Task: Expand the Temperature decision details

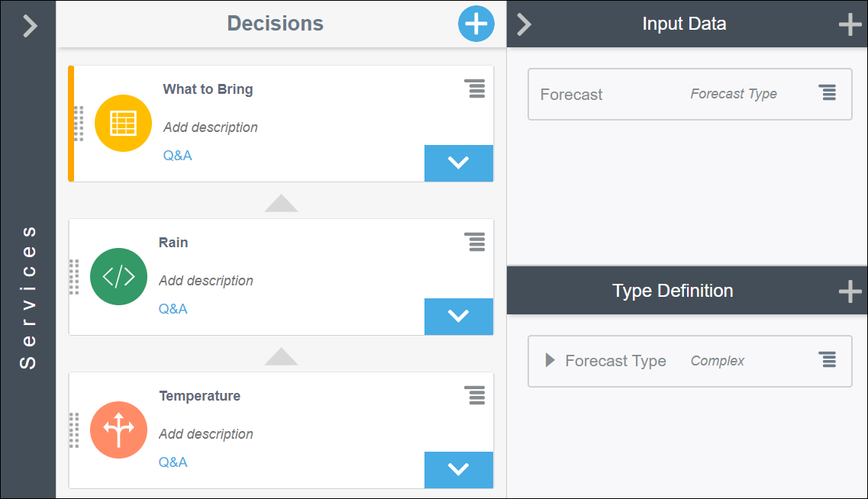Action: click(458, 469)
